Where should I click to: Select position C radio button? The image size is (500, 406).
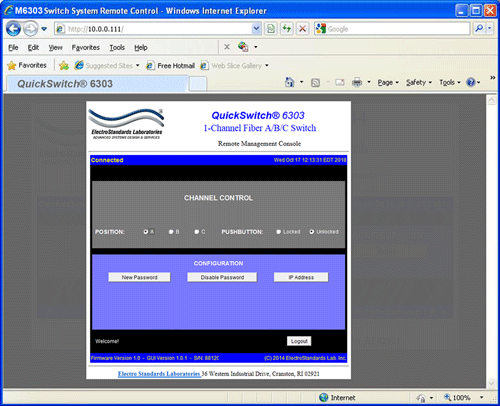(x=197, y=232)
